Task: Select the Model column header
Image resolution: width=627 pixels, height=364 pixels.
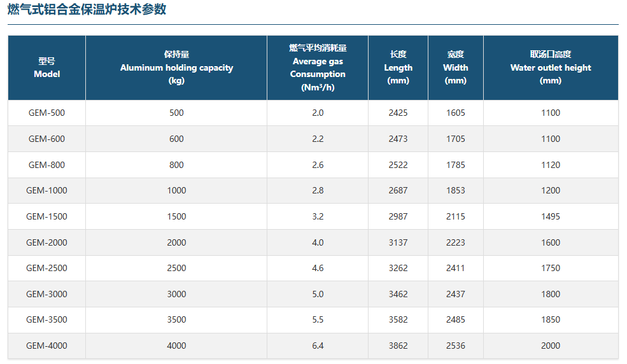Action: click(46, 67)
